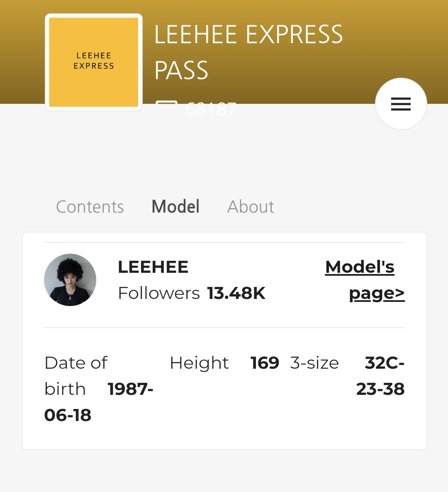Open the About tab

tap(251, 207)
